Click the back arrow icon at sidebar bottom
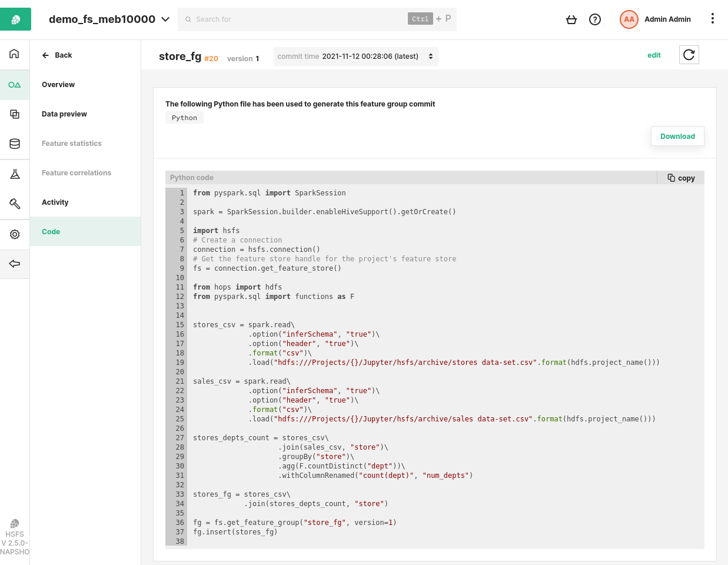 pos(14,264)
